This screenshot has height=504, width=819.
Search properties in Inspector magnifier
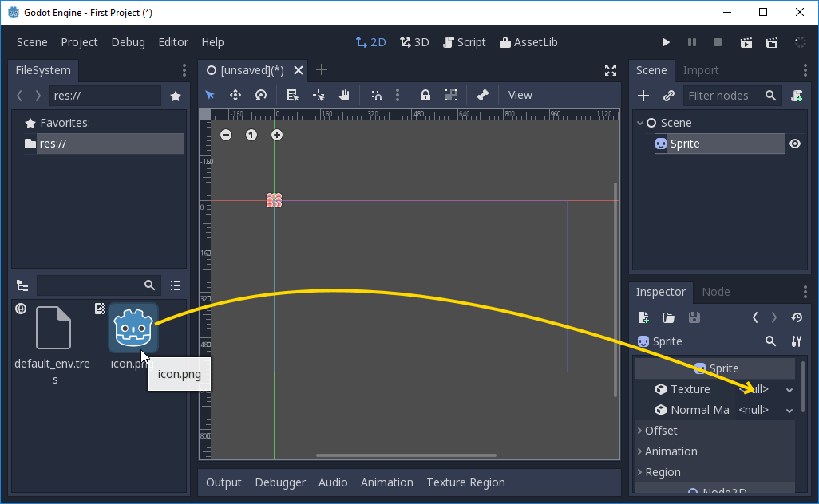click(770, 341)
